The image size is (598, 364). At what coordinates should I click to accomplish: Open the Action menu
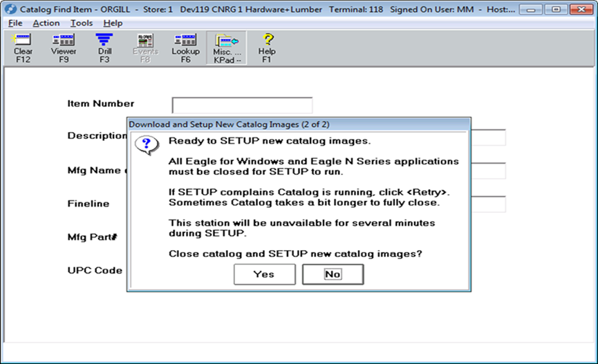(x=46, y=23)
